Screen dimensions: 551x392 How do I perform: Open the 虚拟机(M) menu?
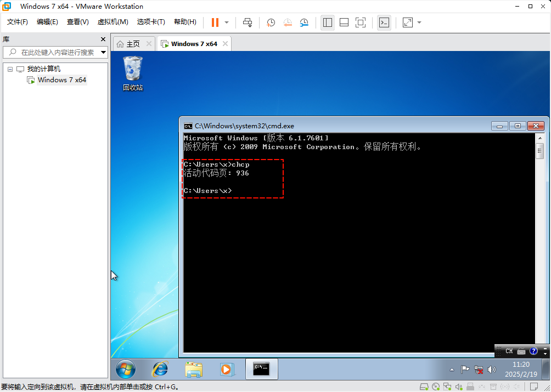click(113, 22)
